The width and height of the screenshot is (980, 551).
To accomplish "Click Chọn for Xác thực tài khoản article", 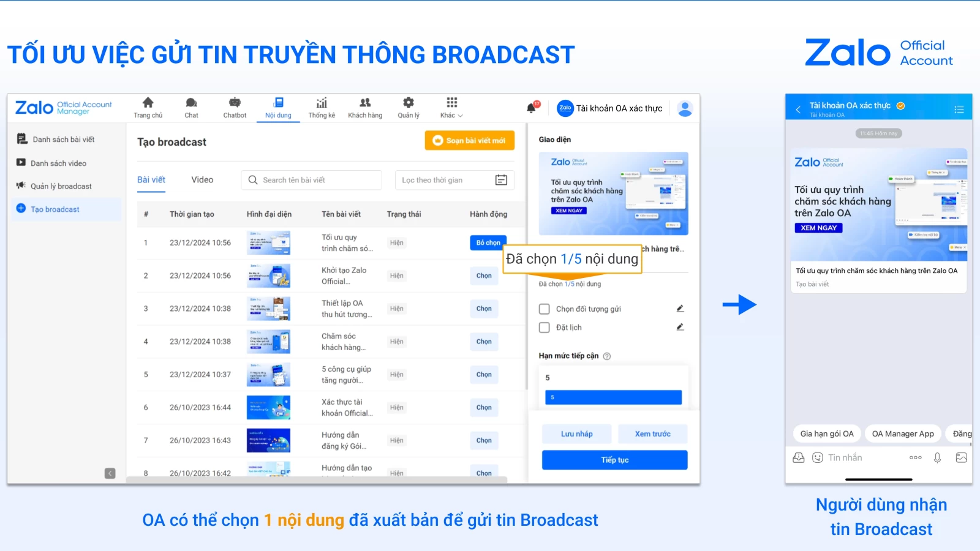I will coord(484,408).
